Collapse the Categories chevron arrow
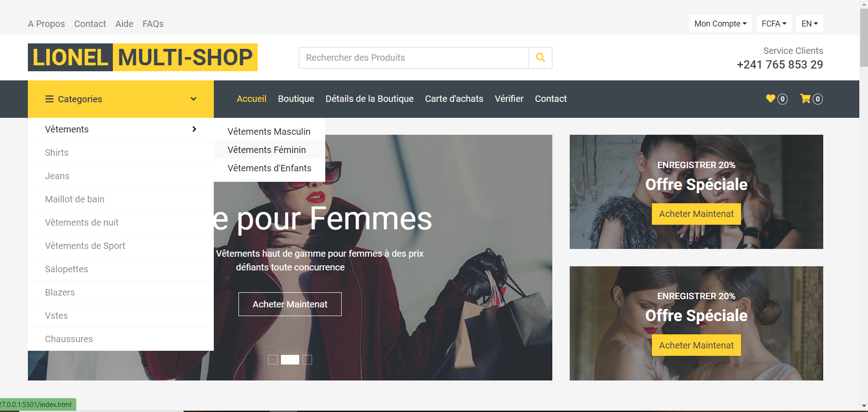Screen dimensions: 868x412 [x=193, y=99]
